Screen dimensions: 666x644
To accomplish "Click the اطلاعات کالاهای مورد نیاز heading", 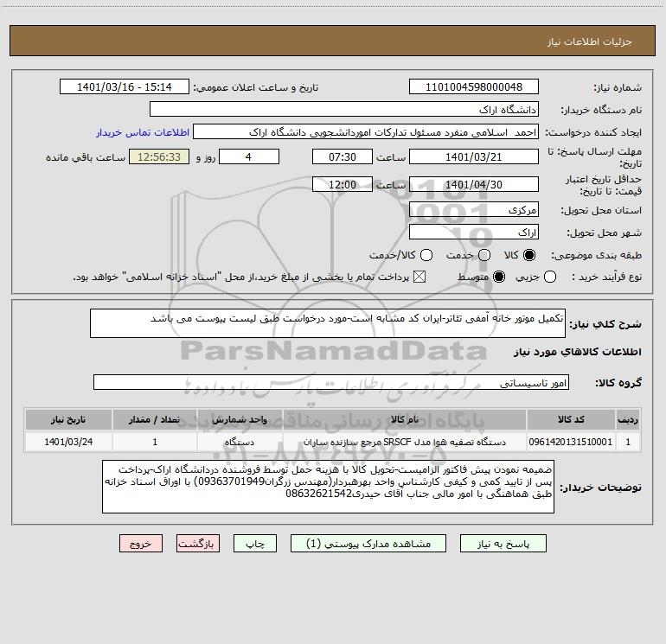I will click(x=577, y=352).
